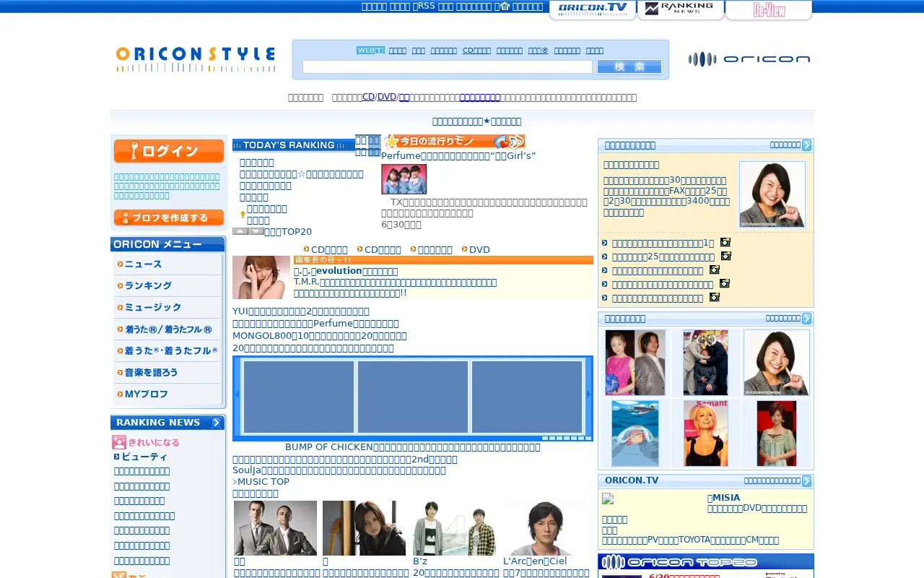
Task: Open the RANKING NEWS top tab
Action: pos(681,9)
